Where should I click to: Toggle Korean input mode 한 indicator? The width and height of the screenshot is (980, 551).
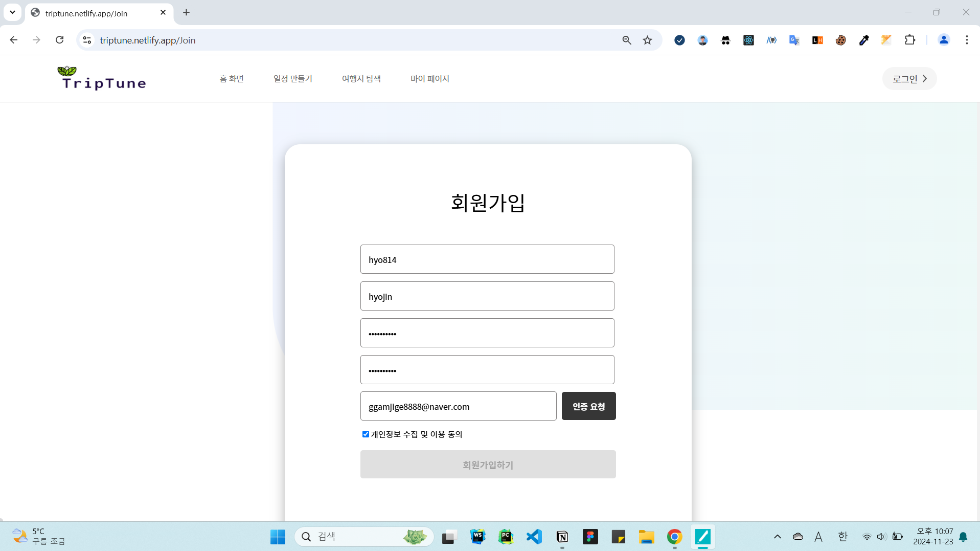point(842,536)
